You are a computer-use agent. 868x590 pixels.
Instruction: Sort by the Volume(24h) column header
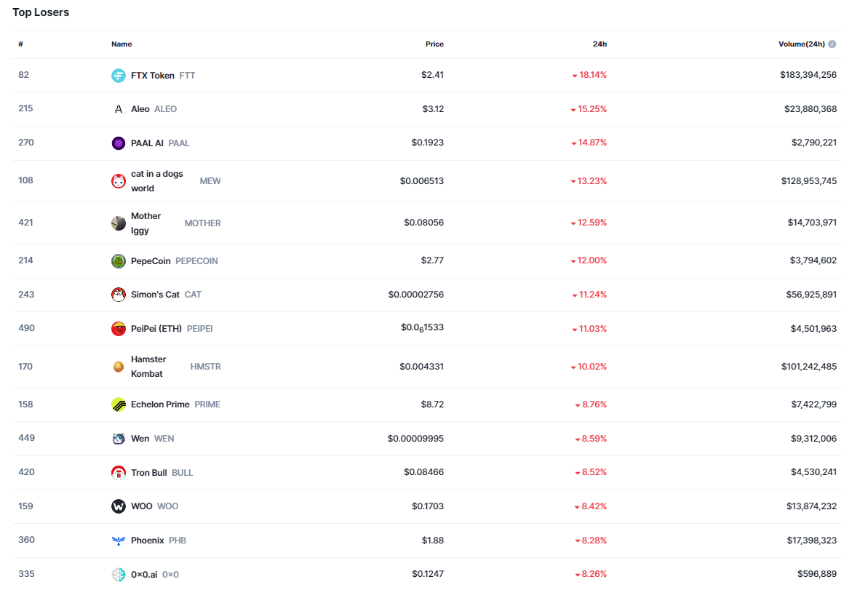pyautogui.click(x=801, y=44)
